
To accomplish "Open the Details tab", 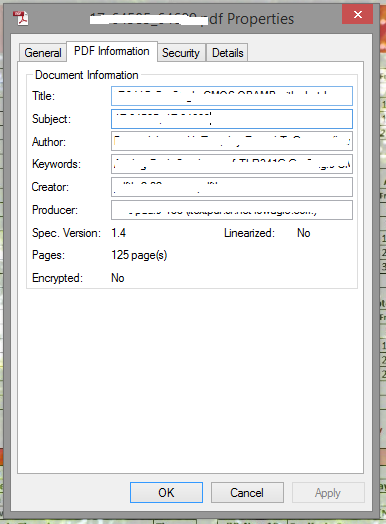I will [228, 53].
